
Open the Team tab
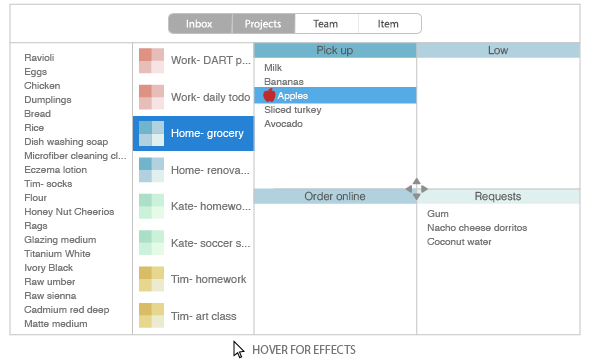click(326, 24)
